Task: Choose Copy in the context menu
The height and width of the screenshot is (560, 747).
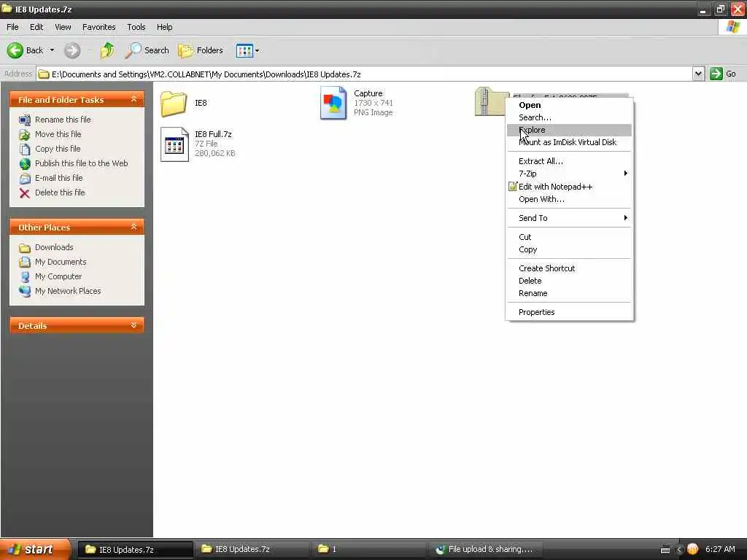Action: tap(569, 249)
